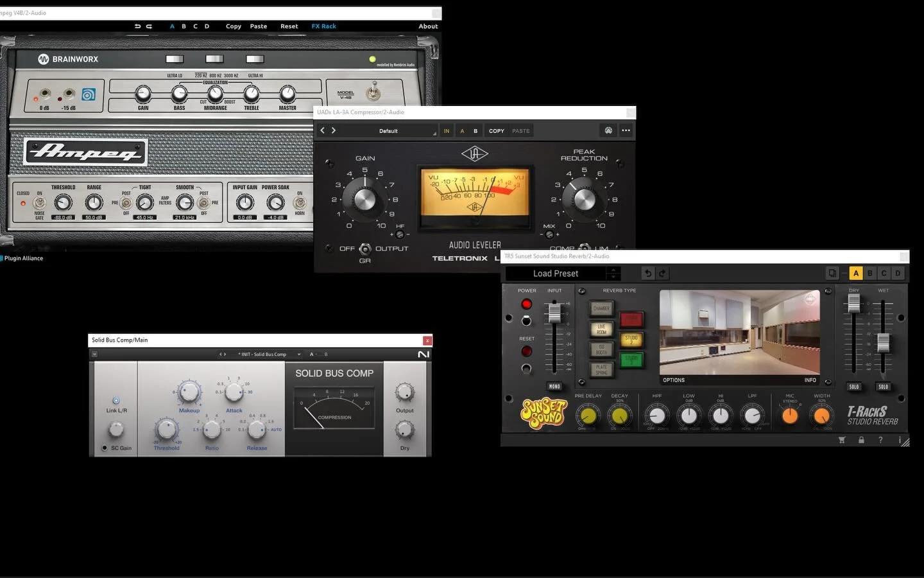The image size is (924, 578).
Task: Open the ellipsis menu on the LA-3A compressor
Action: click(626, 130)
